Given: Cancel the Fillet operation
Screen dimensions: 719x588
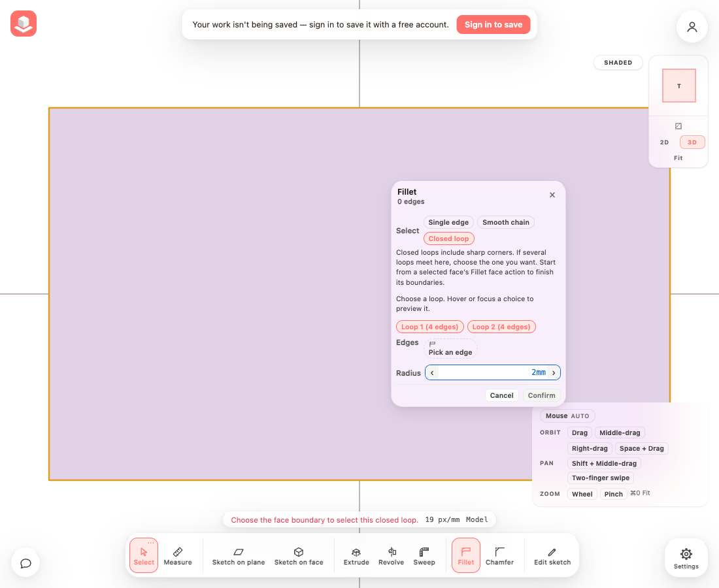Looking at the screenshot, I should click(x=501, y=395).
